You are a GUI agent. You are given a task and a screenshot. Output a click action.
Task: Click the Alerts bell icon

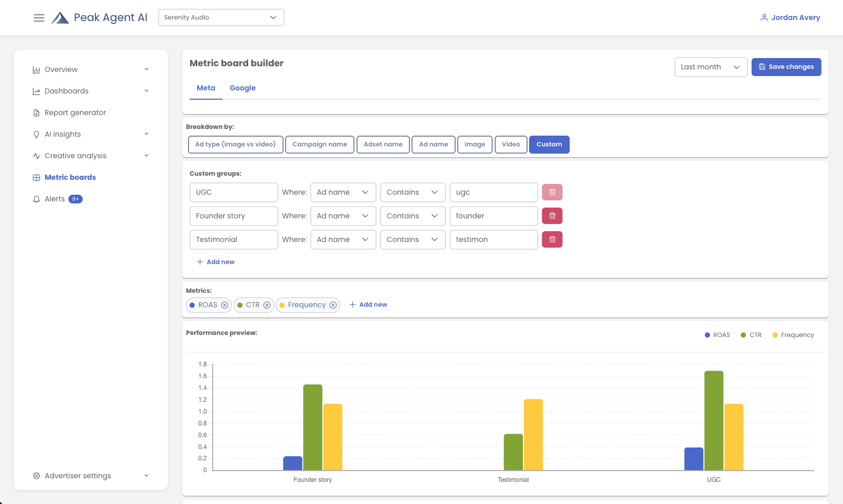(x=36, y=199)
